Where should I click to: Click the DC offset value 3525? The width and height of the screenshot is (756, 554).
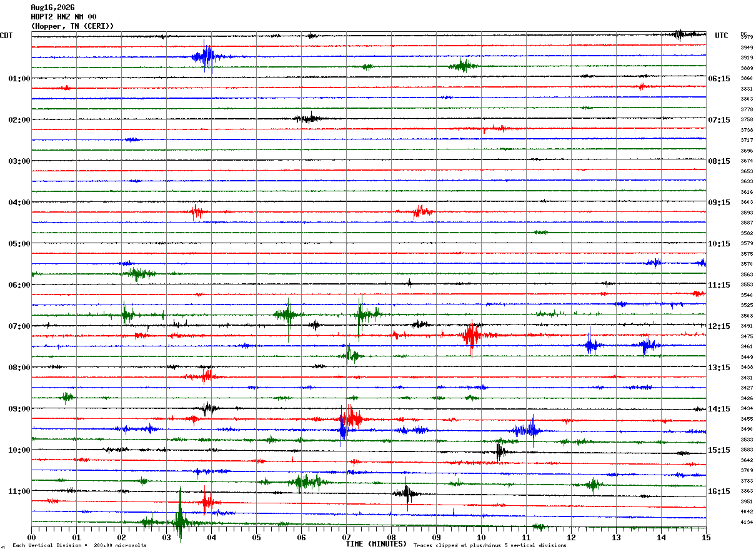coord(747,305)
